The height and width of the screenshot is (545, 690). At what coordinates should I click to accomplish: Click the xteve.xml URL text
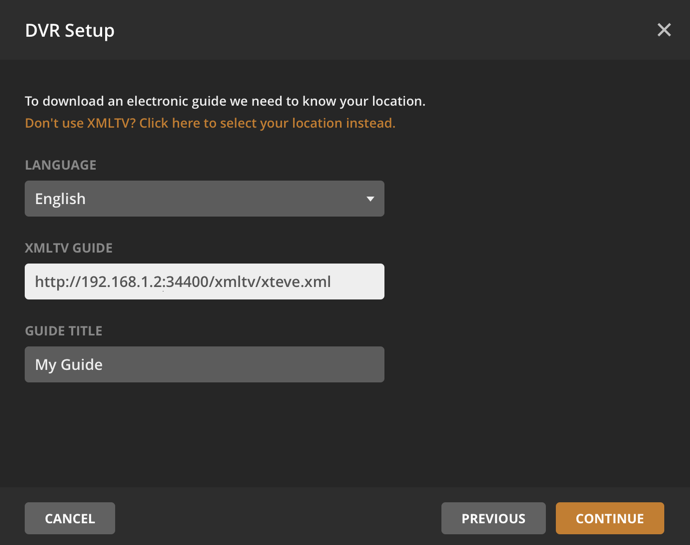[183, 282]
